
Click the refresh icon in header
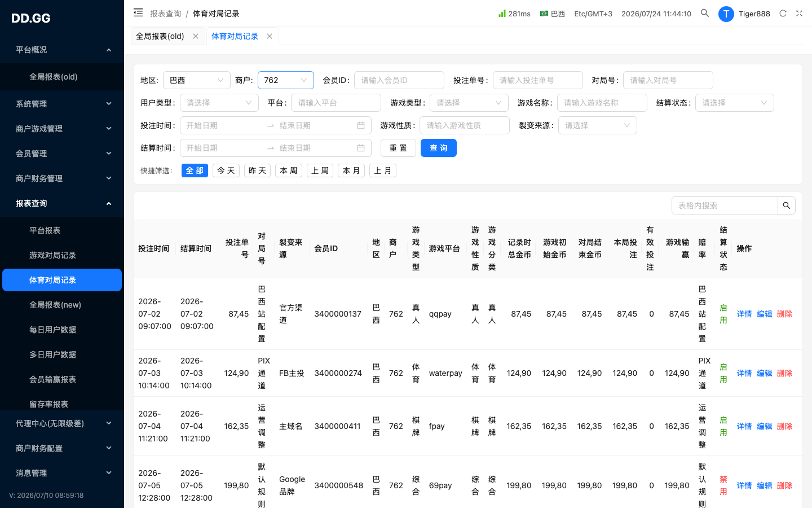point(783,13)
